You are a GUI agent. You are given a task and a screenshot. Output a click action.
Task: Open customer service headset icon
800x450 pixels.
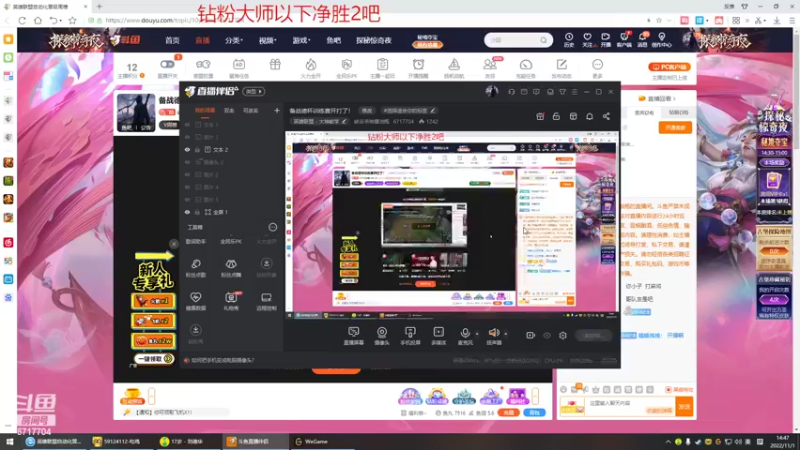click(x=511, y=92)
